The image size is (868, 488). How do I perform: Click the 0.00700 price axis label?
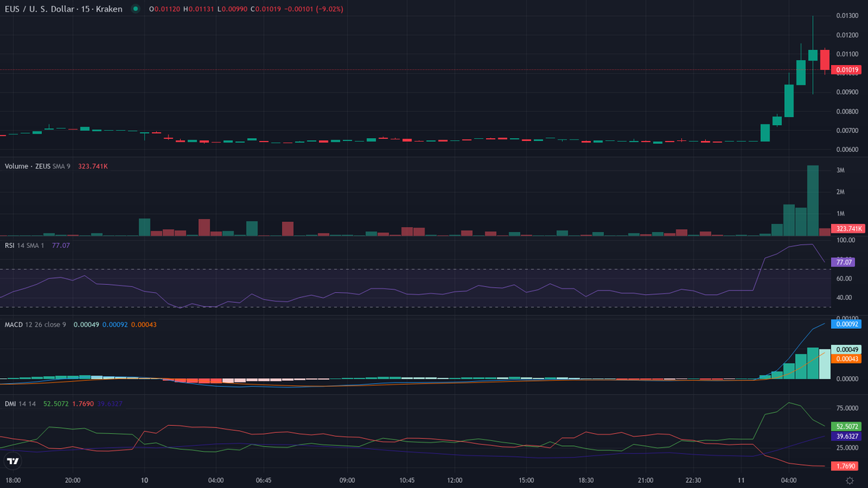846,131
